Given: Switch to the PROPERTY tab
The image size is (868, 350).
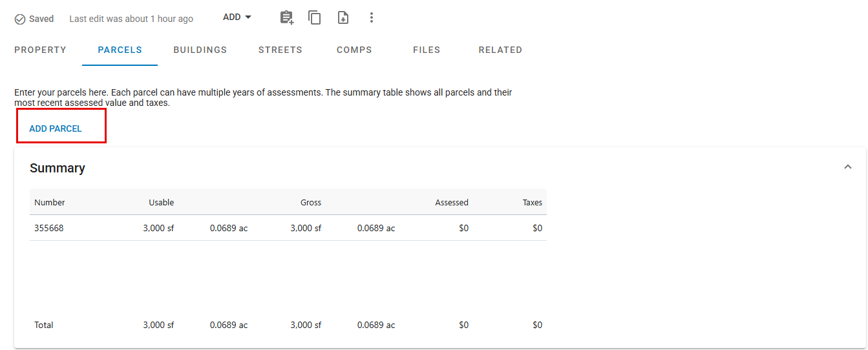Looking at the screenshot, I should click(x=40, y=50).
